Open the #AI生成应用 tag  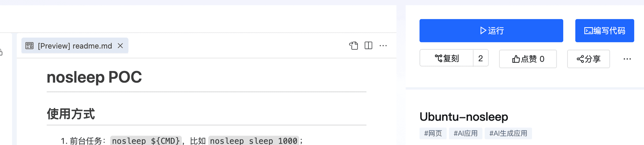(x=508, y=133)
